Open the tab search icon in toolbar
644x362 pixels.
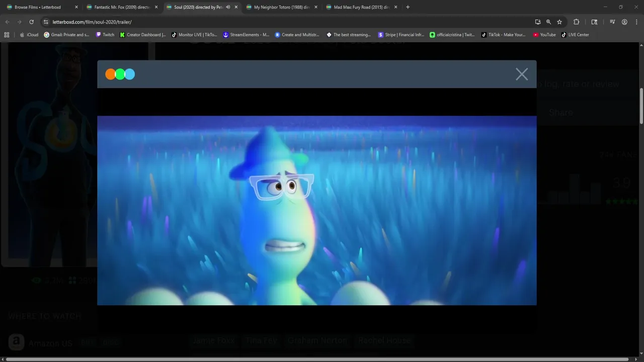594,22
